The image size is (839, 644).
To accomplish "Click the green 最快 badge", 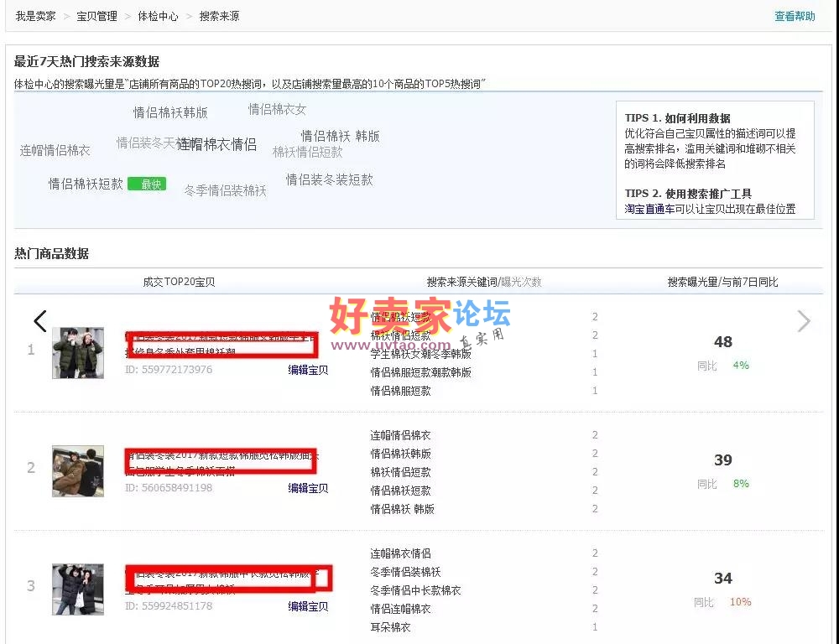I will tap(148, 184).
